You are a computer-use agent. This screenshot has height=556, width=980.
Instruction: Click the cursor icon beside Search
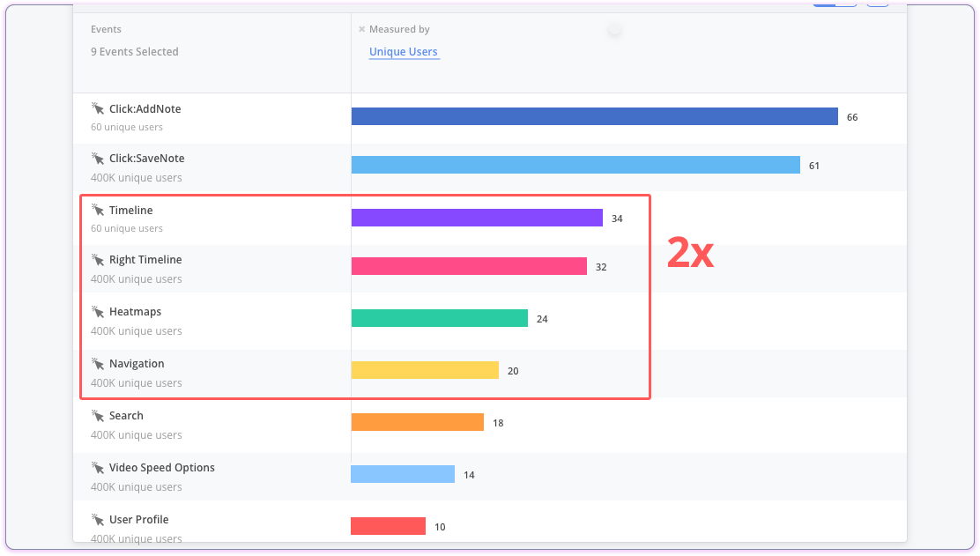tap(98, 415)
